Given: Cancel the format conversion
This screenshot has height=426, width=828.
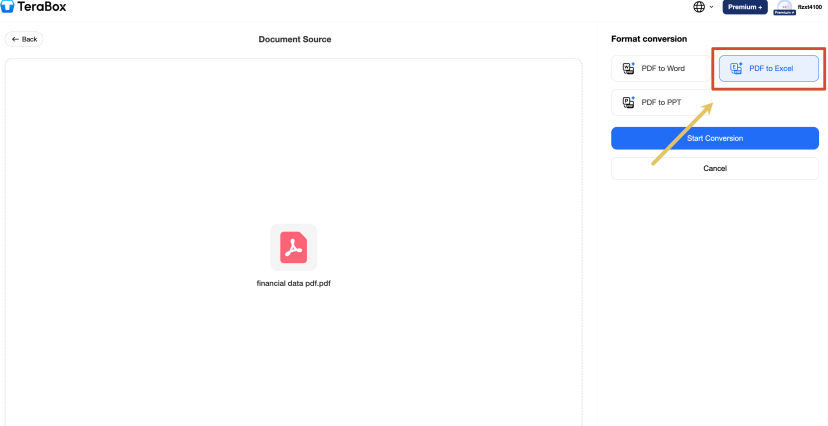Looking at the screenshot, I should (x=715, y=168).
